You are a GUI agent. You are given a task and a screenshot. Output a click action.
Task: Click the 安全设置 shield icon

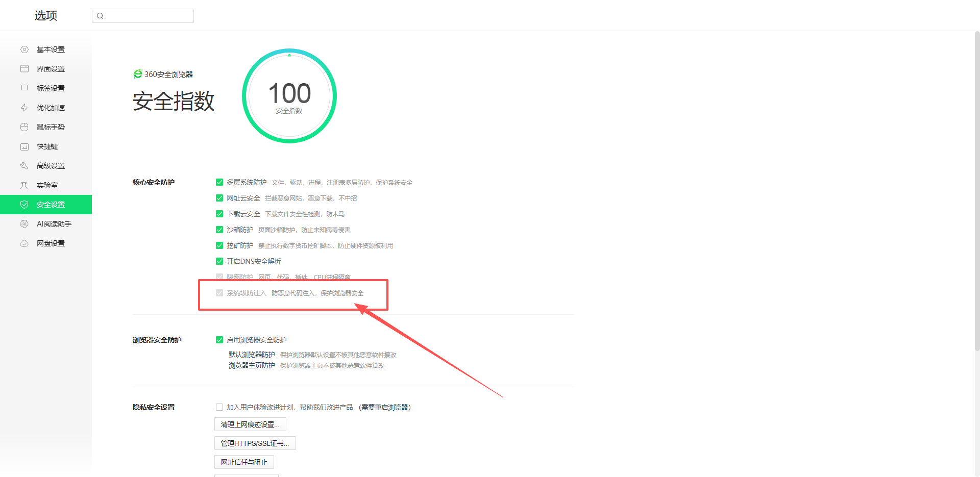click(24, 205)
